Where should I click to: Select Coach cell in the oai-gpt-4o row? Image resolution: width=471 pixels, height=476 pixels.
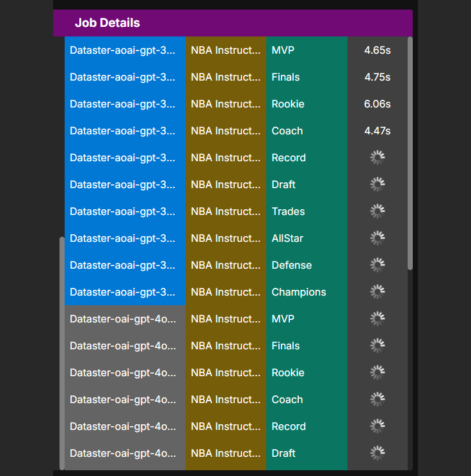point(307,399)
